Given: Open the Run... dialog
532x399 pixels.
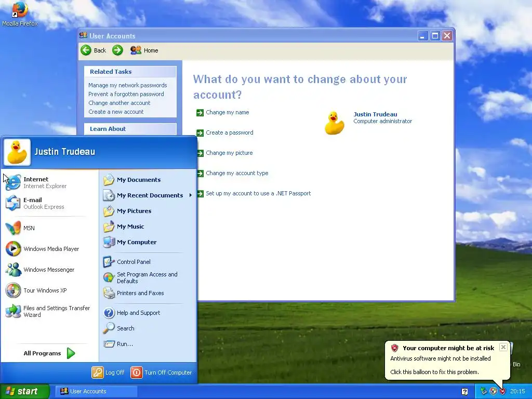Looking at the screenshot, I should 148,344.
